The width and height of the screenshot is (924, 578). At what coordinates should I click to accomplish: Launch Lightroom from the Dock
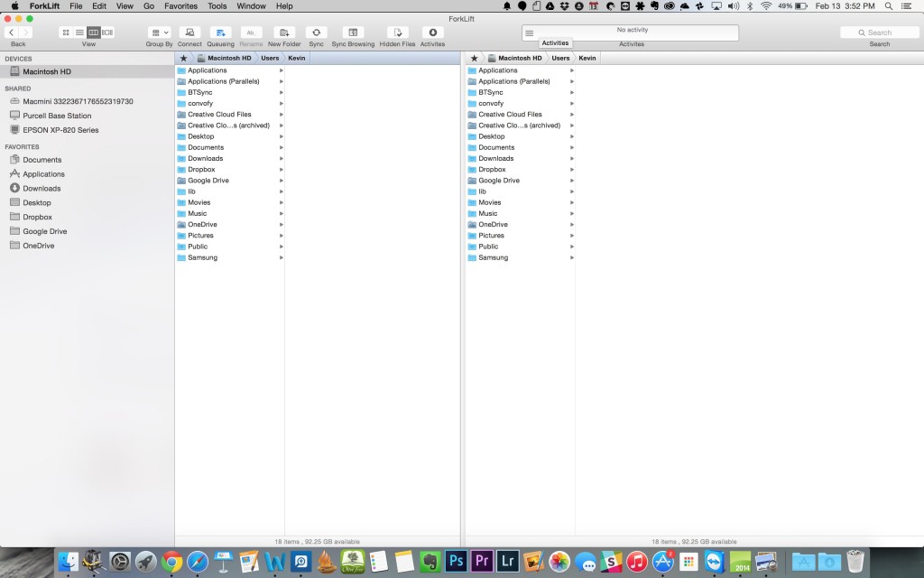click(507, 561)
